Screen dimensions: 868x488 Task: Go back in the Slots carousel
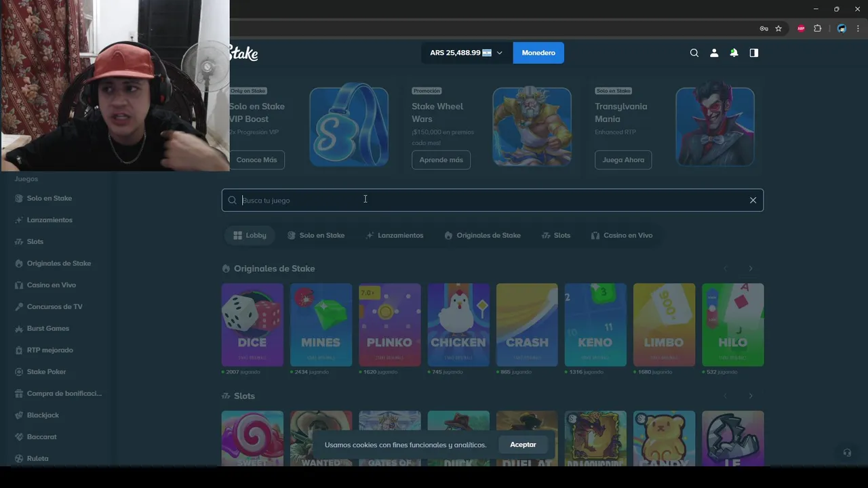point(725,396)
